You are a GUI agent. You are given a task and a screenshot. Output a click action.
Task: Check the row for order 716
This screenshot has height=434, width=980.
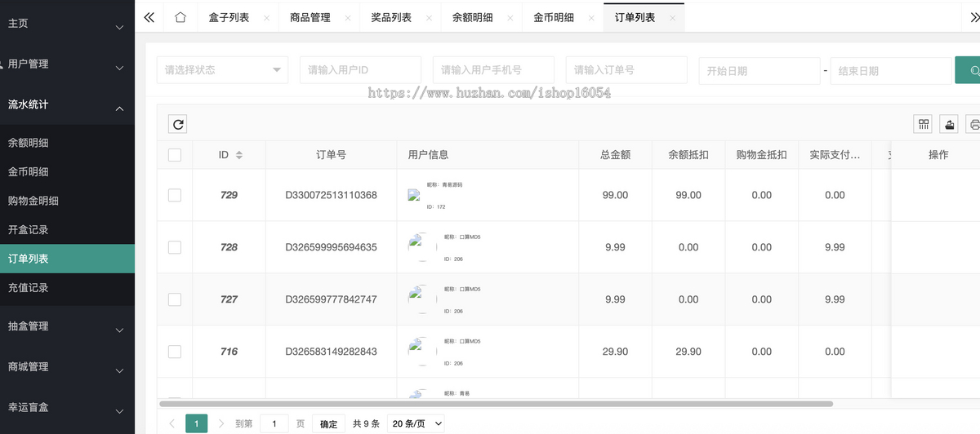[175, 352]
